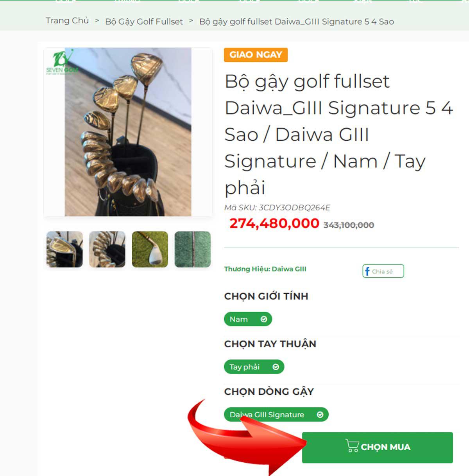This screenshot has width=469, height=476.
Task: View the second thumbnail of club set
Action: tap(107, 249)
